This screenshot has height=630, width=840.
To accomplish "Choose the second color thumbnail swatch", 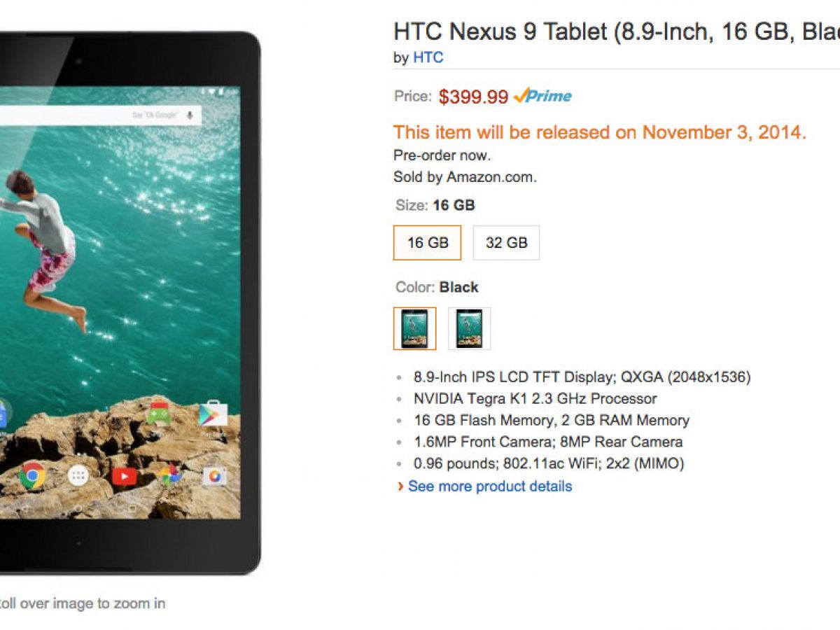I will point(469,328).
